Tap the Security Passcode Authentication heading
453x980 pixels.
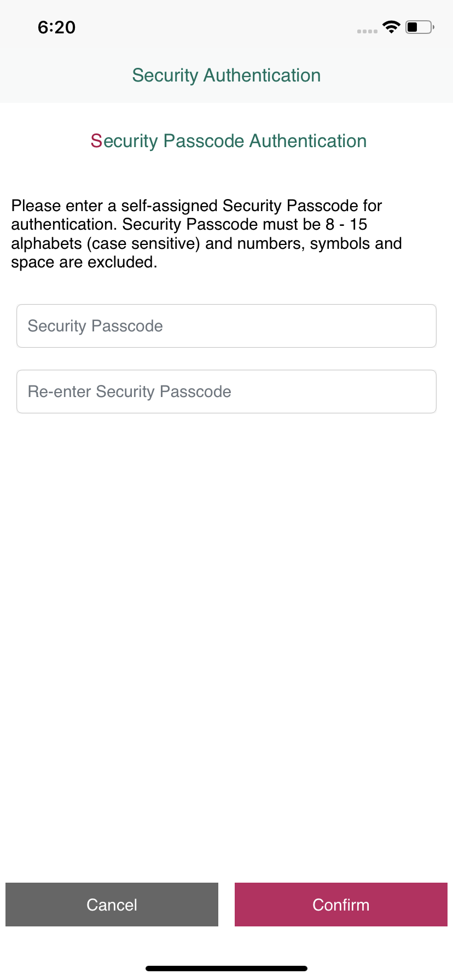click(229, 141)
